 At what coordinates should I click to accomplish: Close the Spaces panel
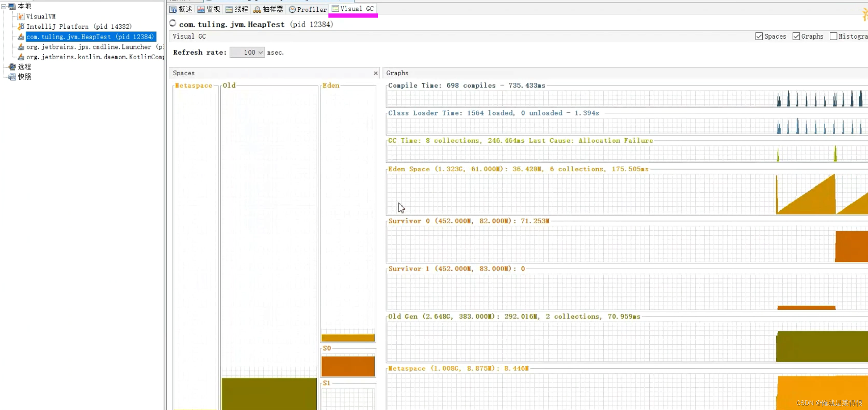click(x=376, y=73)
